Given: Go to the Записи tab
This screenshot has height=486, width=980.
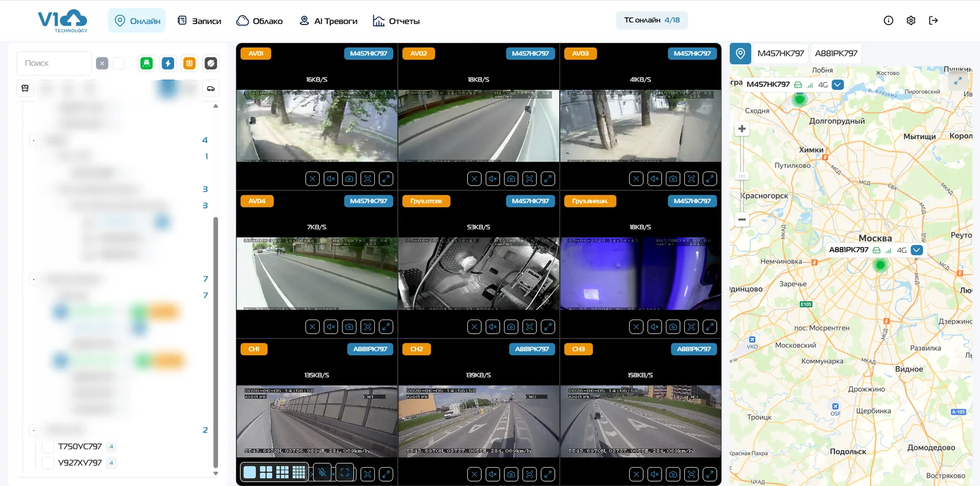Looking at the screenshot, I should 199,21.
